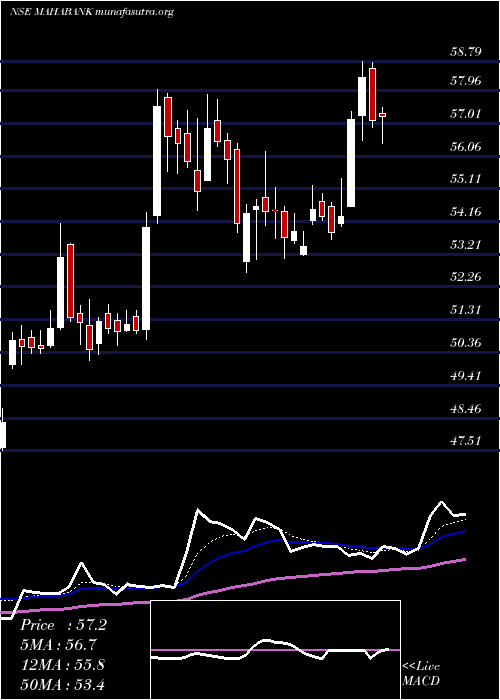Click the 12MA : 55.8 readout
The height and width of the screenshot is (700, 500).
point(62,664)
